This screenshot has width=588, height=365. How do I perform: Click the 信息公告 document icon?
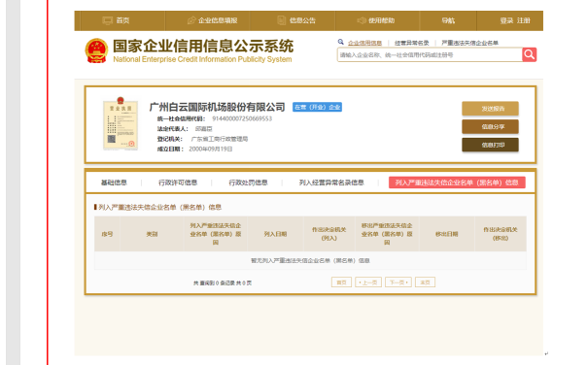tap(281, 20)
